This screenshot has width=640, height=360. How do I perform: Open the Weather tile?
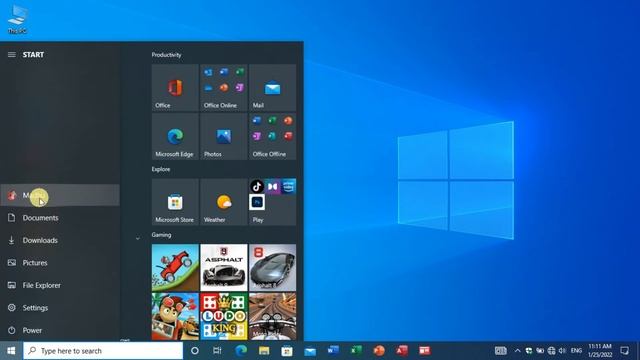224,202
